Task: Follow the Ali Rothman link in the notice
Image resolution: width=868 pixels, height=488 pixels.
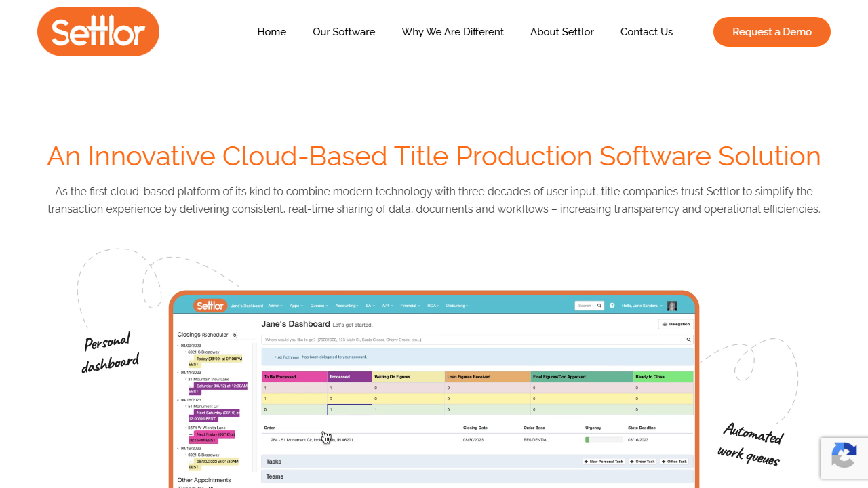Action: coord(288,357)
